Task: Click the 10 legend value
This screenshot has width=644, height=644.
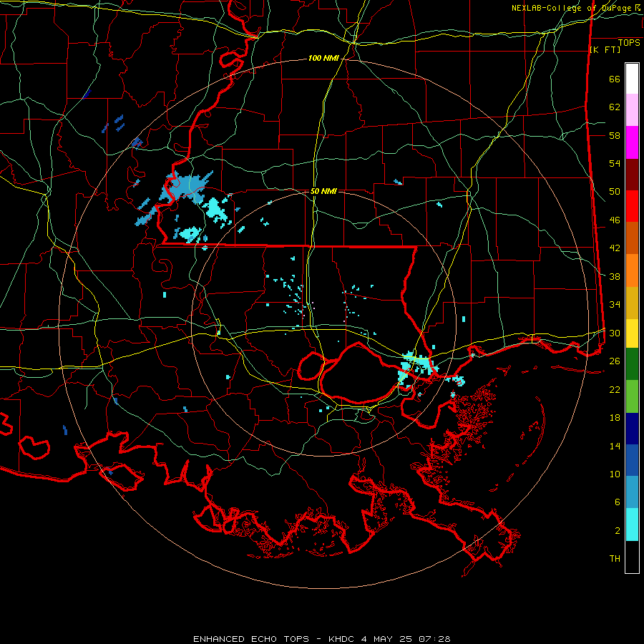Action: point(615,474)
